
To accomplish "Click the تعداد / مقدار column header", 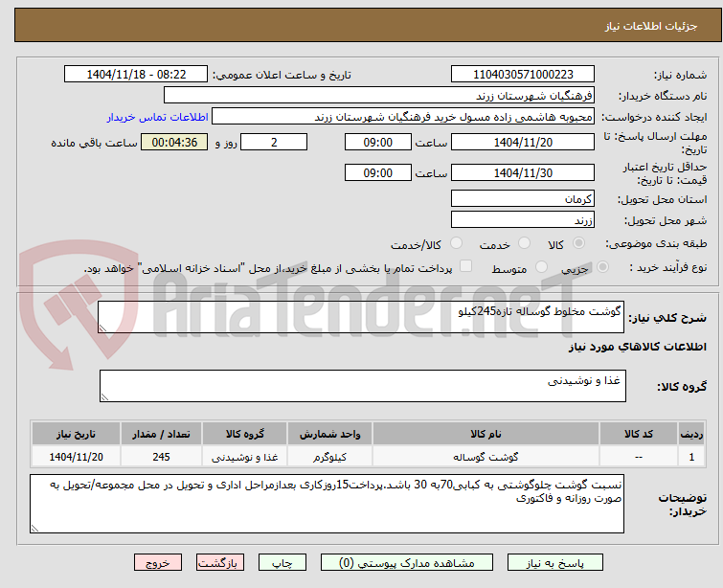I will (x=162, y=434).
